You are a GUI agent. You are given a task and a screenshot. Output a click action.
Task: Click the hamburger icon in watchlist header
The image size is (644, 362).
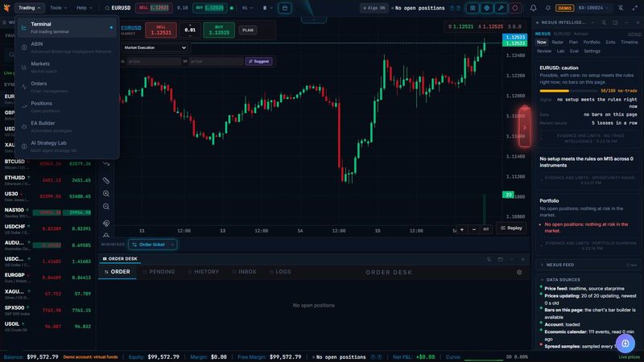point(4,23)
